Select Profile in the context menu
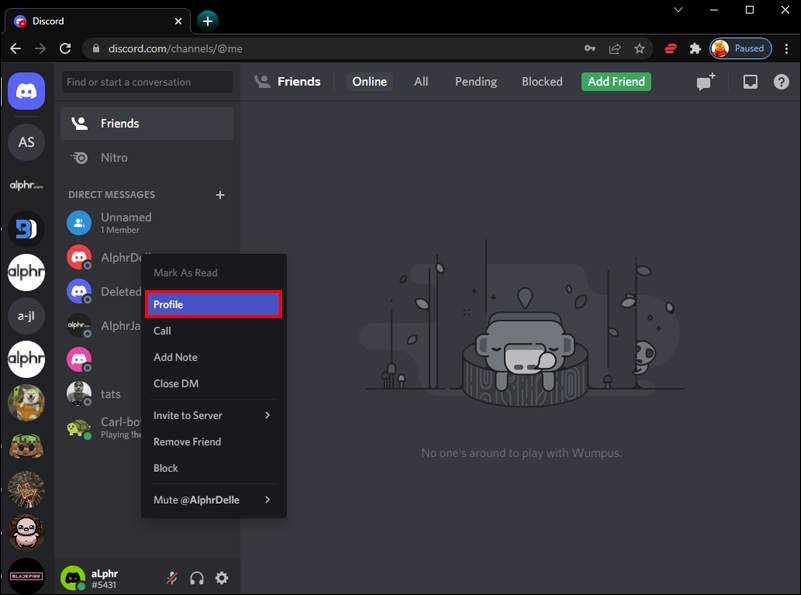Viewport: 801px width, 595px height. coord(214,304)
